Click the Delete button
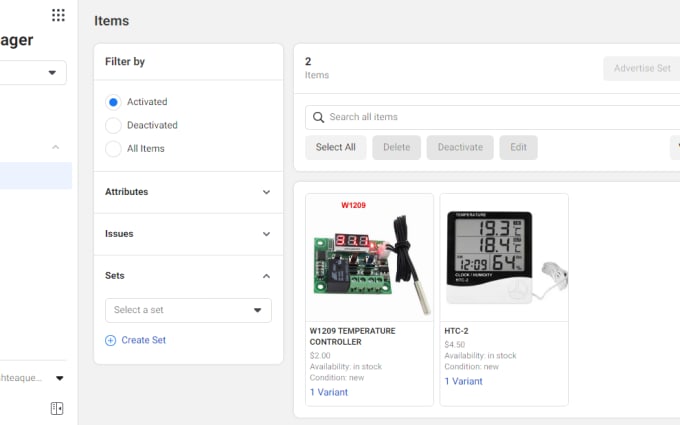The image size is (680, 425). tap(396, 147)
